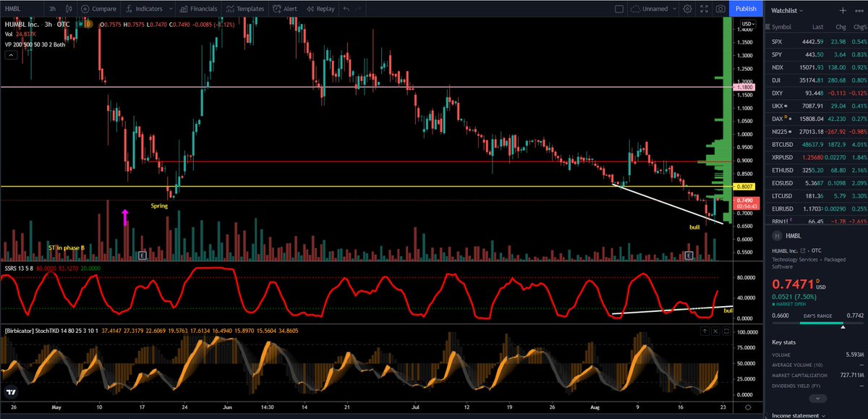Image resolution: width=868 pixels, height=419 pixels.
Task: Take a chart snapshot with camera icon
Action: (x=720, y=9)
